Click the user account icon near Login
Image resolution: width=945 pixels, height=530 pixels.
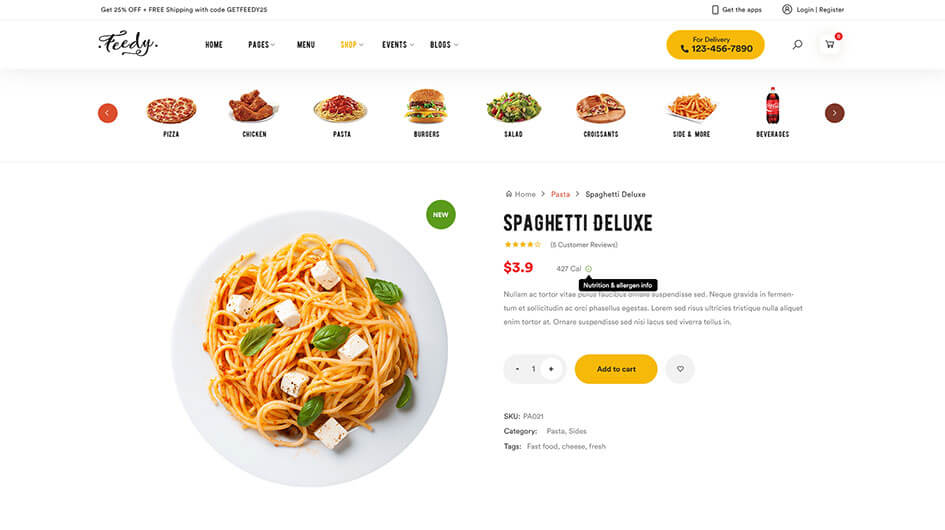tap(787, 10)
